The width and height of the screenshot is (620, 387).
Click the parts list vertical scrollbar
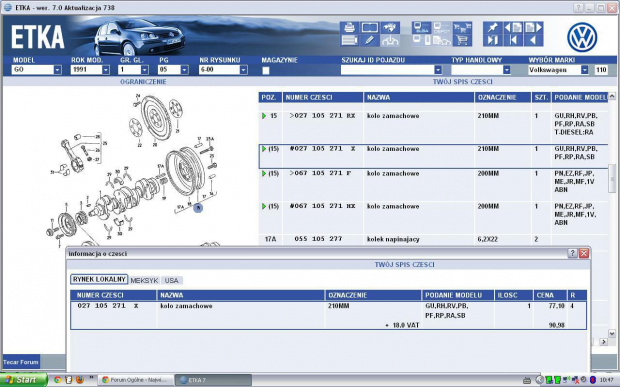pos(612,215)
